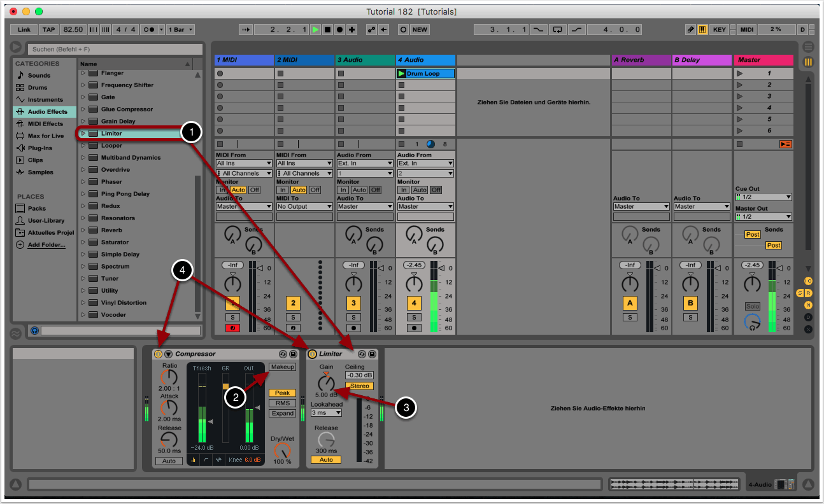824x504 pixels.
Task: Toggle the Compressor Makeup button
Action: [x=282, y=367]
